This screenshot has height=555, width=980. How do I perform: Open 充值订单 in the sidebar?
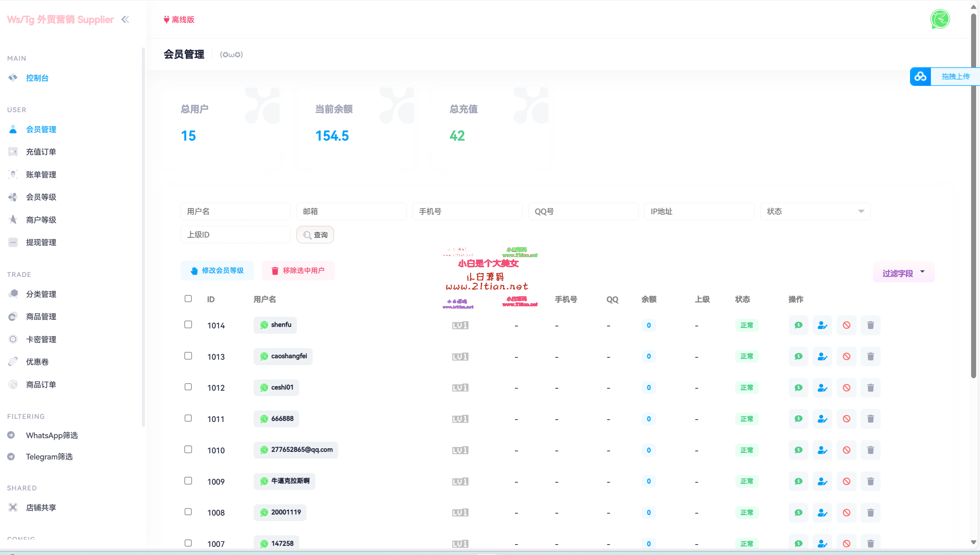coord(41,152)
